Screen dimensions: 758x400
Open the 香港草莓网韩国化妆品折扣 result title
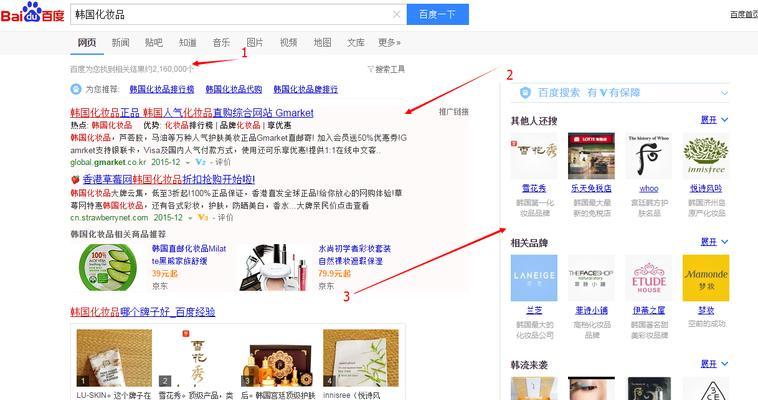(169, 179)
